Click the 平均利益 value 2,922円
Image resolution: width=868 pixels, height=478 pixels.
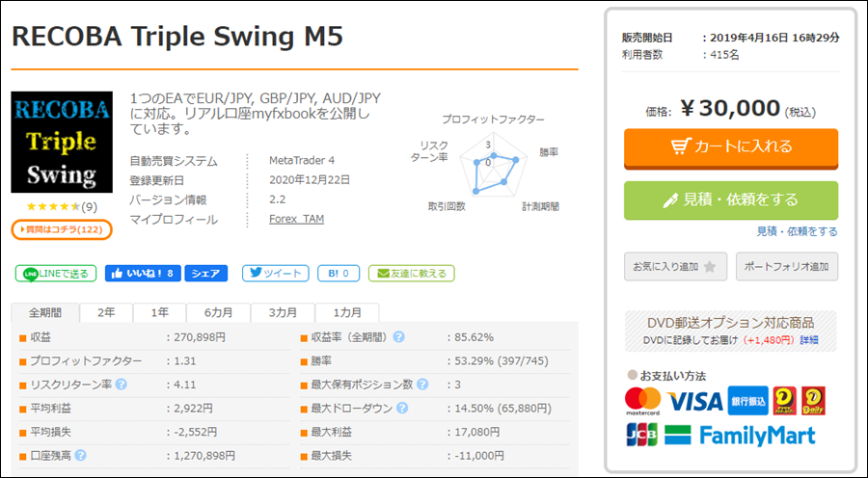[x=193, y=409]
